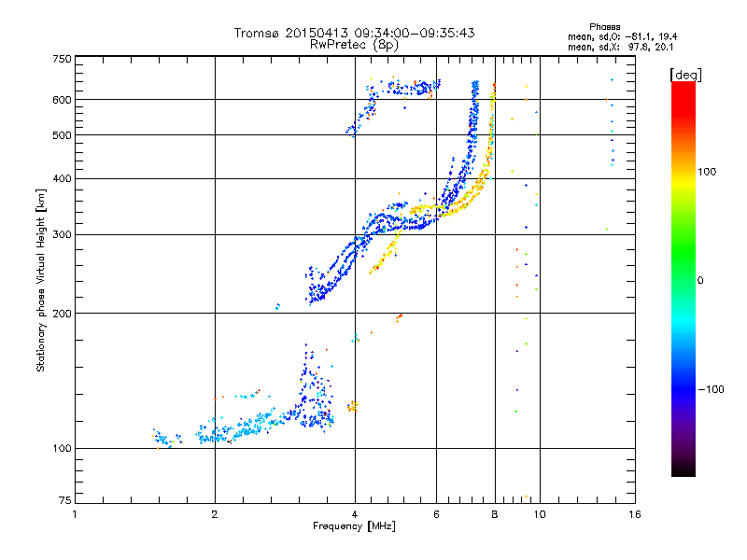Click the y-axis tick label '750'

coord(62,59)
